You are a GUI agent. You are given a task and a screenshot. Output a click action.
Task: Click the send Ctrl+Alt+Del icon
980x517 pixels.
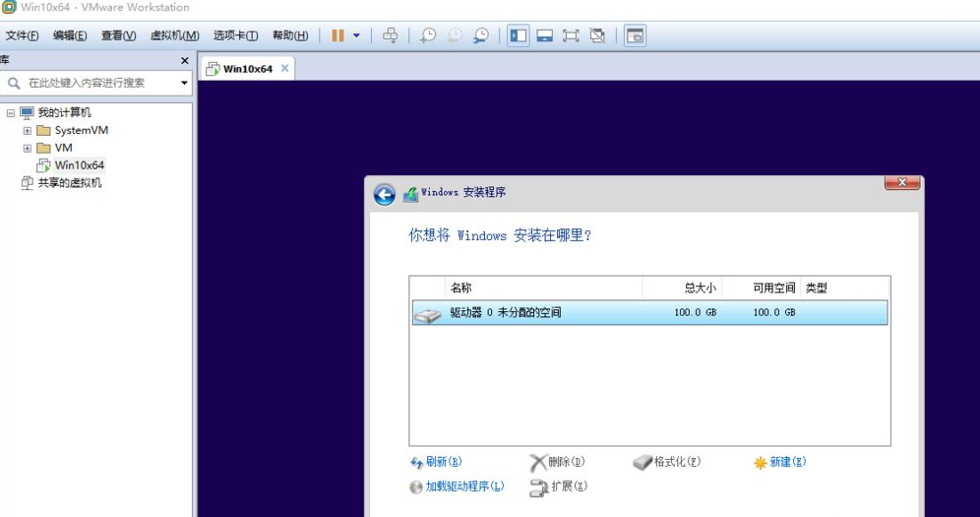click(390, 35)
